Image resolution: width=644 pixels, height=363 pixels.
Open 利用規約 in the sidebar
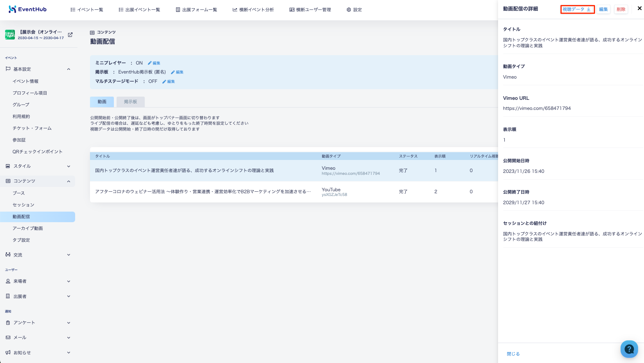click(21, 117)
